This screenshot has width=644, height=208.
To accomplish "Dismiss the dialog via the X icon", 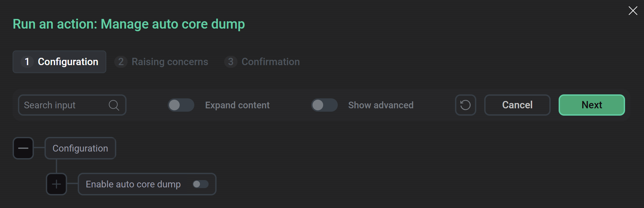I will [633, 10].
